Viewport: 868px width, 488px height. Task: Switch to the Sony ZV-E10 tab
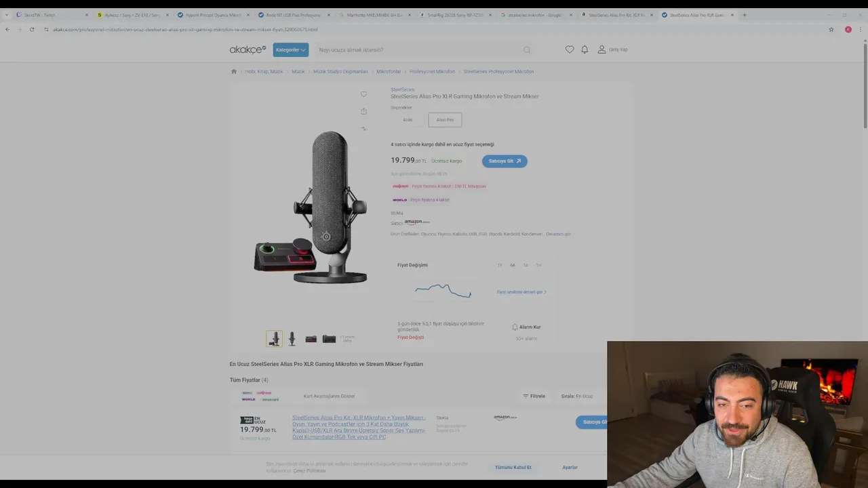(132, 15)
